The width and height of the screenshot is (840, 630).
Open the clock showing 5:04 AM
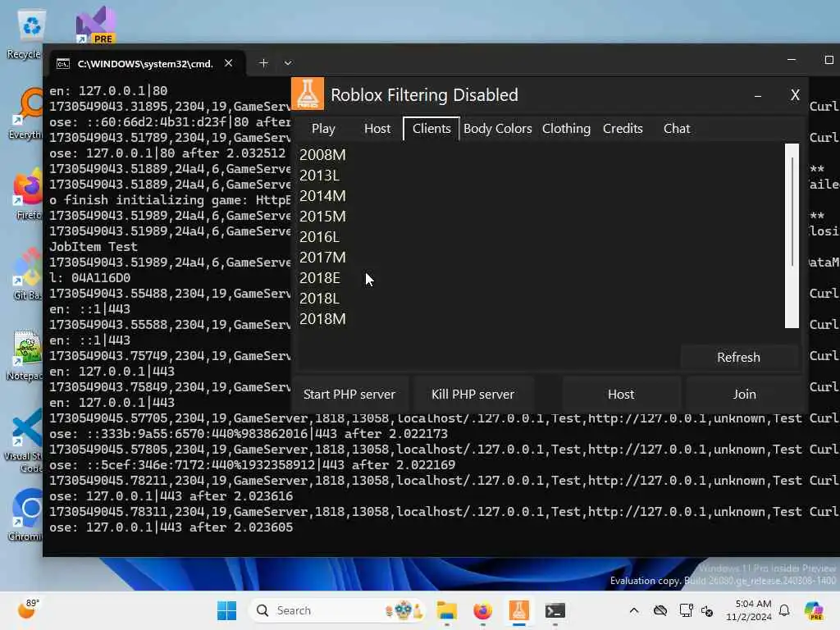748,610
